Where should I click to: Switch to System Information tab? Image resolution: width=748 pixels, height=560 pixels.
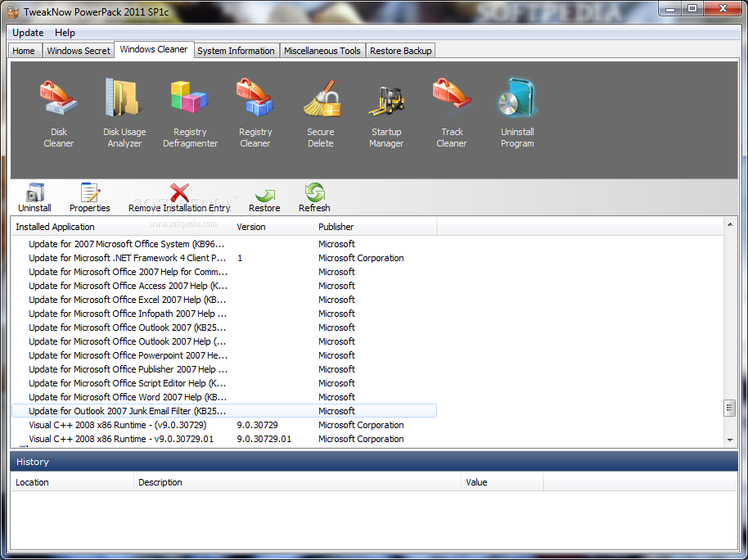tap(236, 51)
